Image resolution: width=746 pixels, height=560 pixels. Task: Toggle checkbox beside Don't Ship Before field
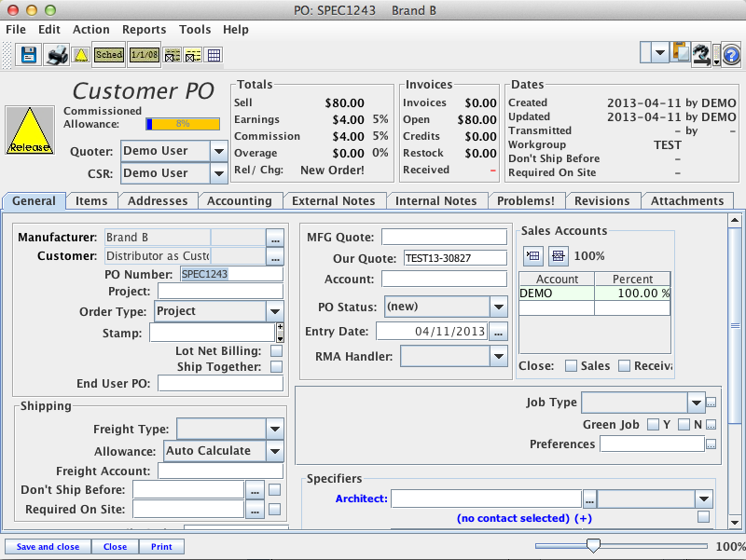click(x=274, y=489)
